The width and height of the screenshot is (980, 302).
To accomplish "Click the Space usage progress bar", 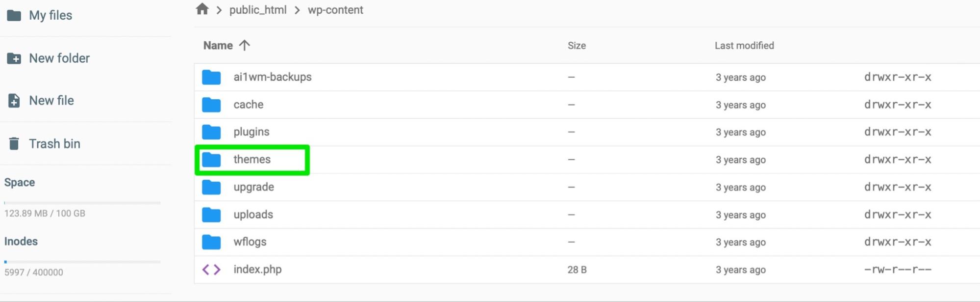I will (x=82, y=203).
